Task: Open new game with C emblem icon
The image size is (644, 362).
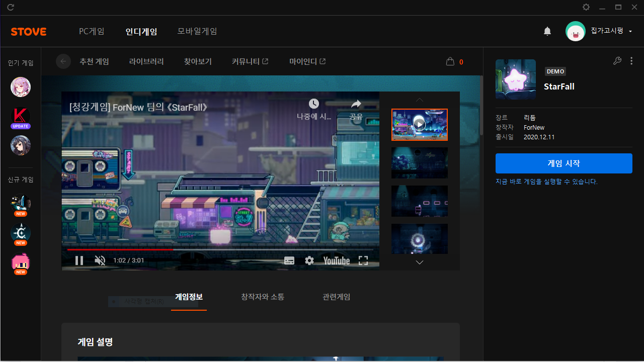Action: pyautogui.click(x=21, y=233)
